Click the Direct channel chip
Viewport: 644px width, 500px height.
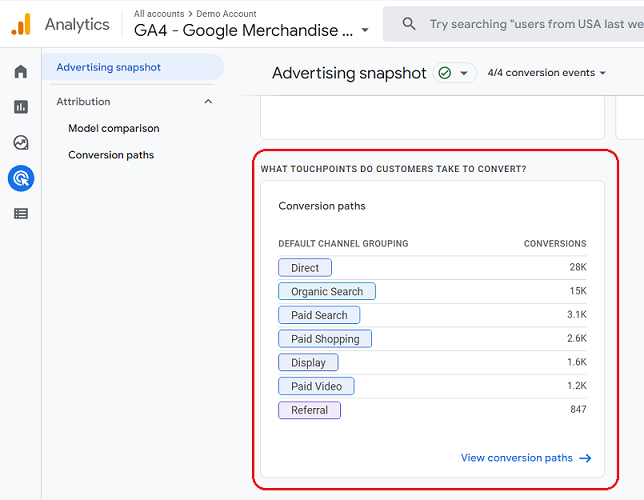(305, 268)
